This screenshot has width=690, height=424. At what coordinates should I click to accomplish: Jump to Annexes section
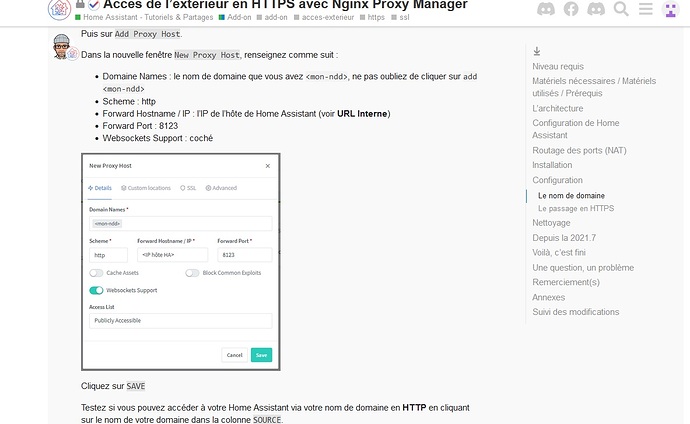pyautogui.click(x=549, y=297)
